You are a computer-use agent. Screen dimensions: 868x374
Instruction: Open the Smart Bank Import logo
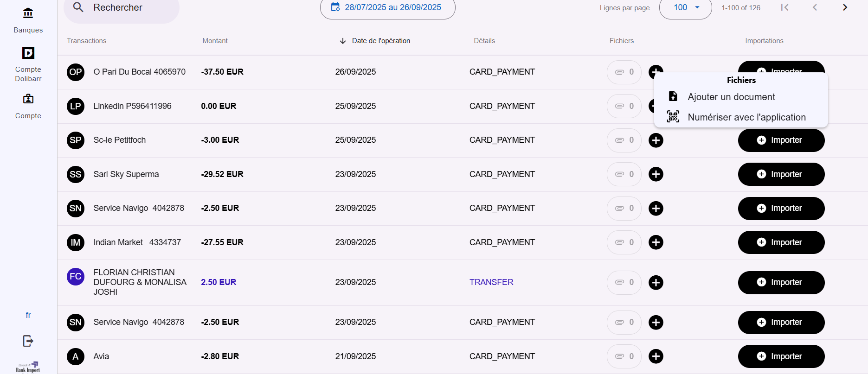28,367
